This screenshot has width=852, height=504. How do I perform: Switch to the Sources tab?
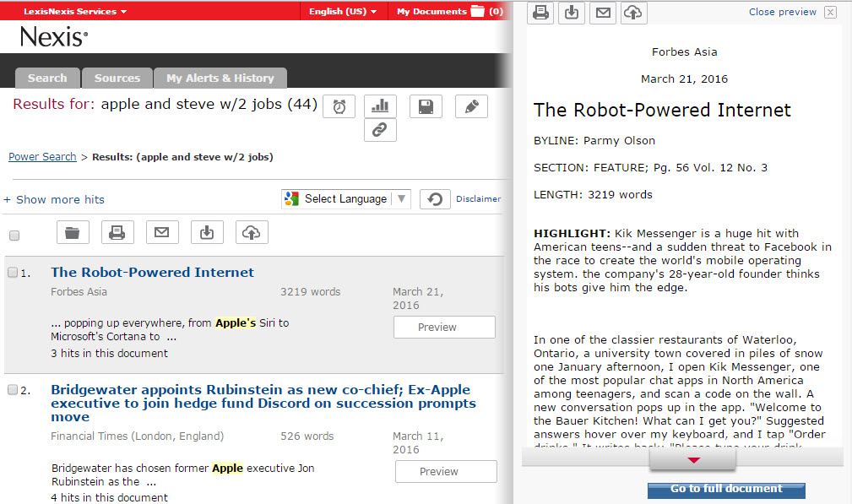coord(117,79)
